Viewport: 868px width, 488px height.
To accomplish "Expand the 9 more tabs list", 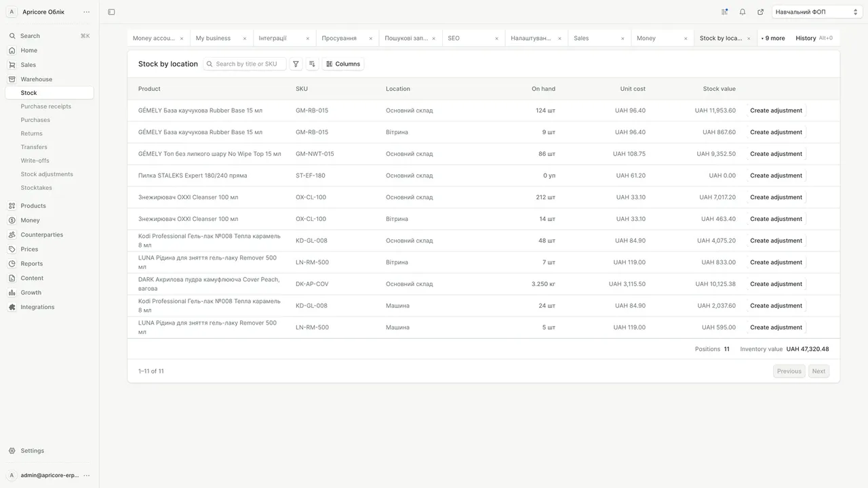I will click(773, 39).
